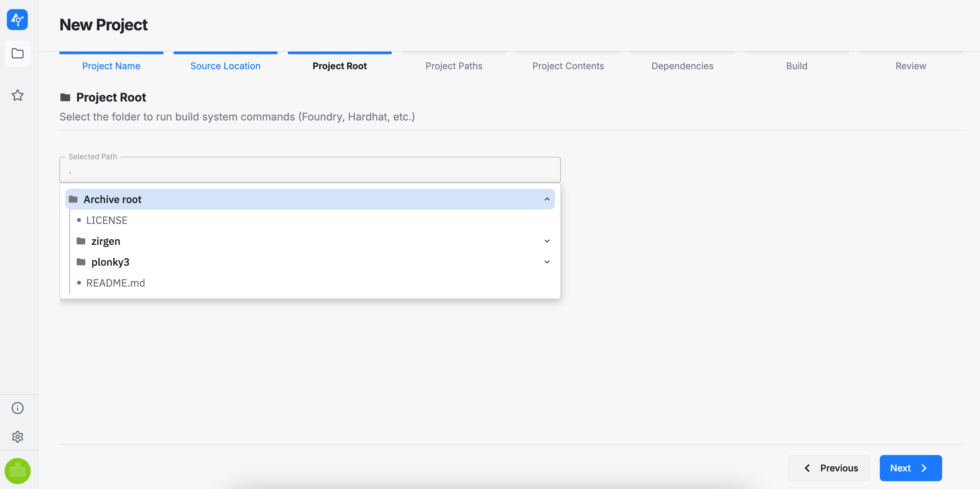Click the zirgen folder icon
Screen dimensions: 980x489
tap(81, 241)
